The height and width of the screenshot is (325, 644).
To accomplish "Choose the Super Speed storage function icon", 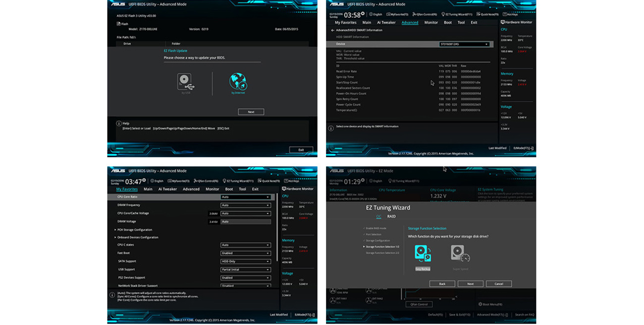I will [x=460, y=253].
